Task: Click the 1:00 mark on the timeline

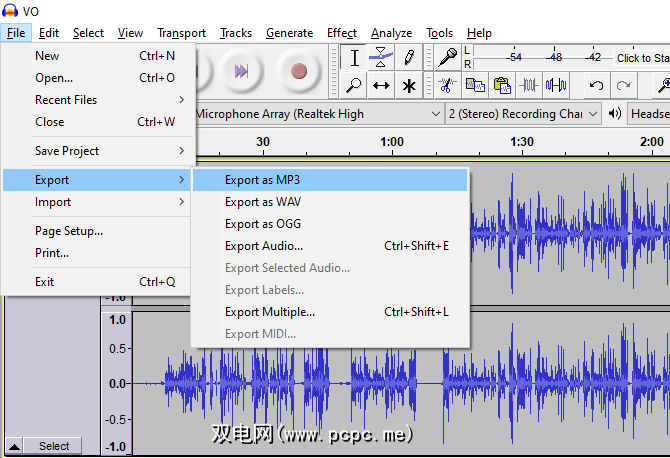Action: pos(392,142)
